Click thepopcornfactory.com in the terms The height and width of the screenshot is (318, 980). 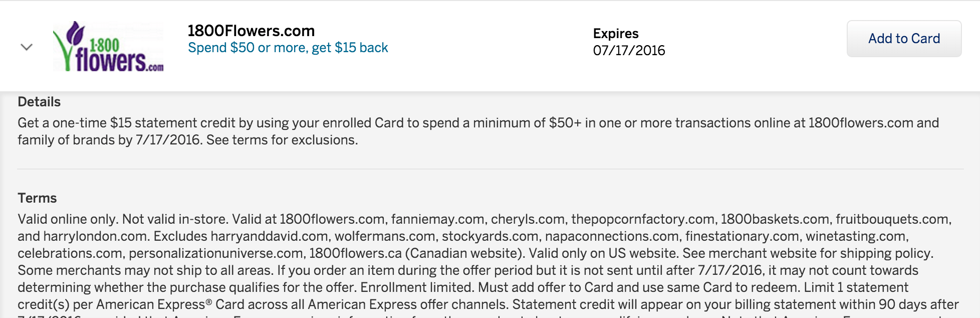coord(642,220)
